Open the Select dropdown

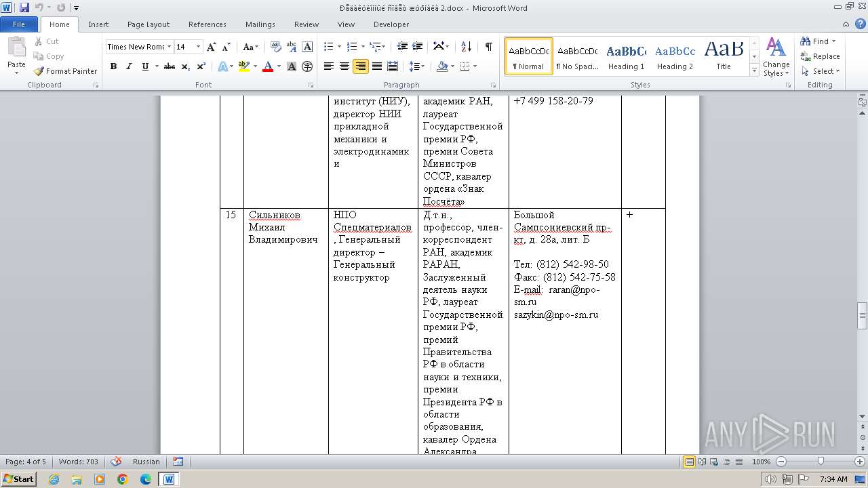(x=820, y=71)
